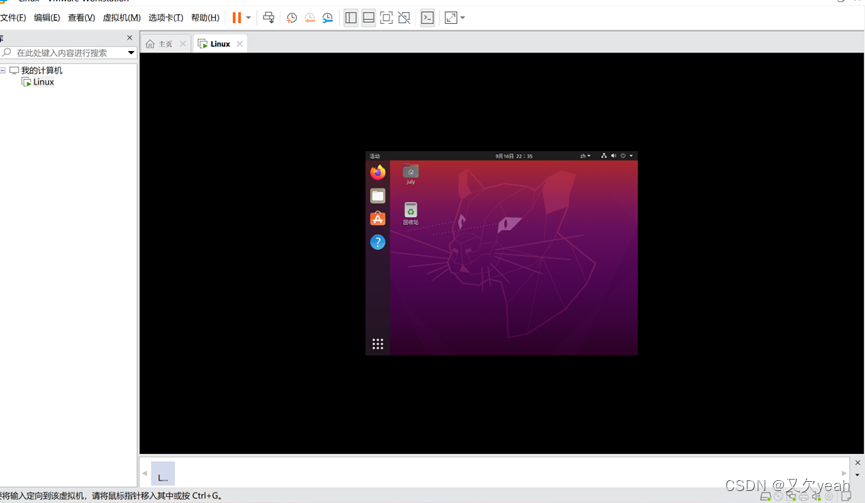Show applications grid in Ubuntu dock
Screen dimensions: 865x503
click(378, 344)
